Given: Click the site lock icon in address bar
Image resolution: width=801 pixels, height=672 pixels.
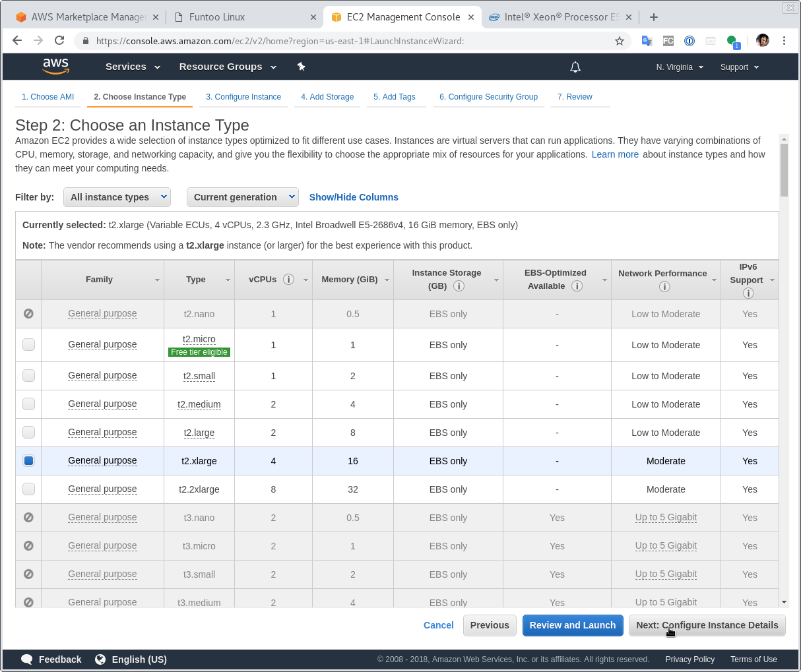Looking at the screenshot, I should (86, 41).
